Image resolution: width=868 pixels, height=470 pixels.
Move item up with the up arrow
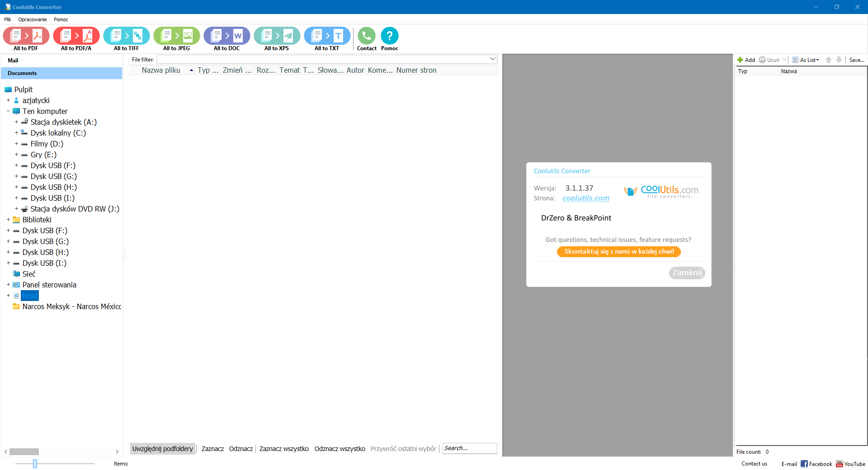click(828, 60)
